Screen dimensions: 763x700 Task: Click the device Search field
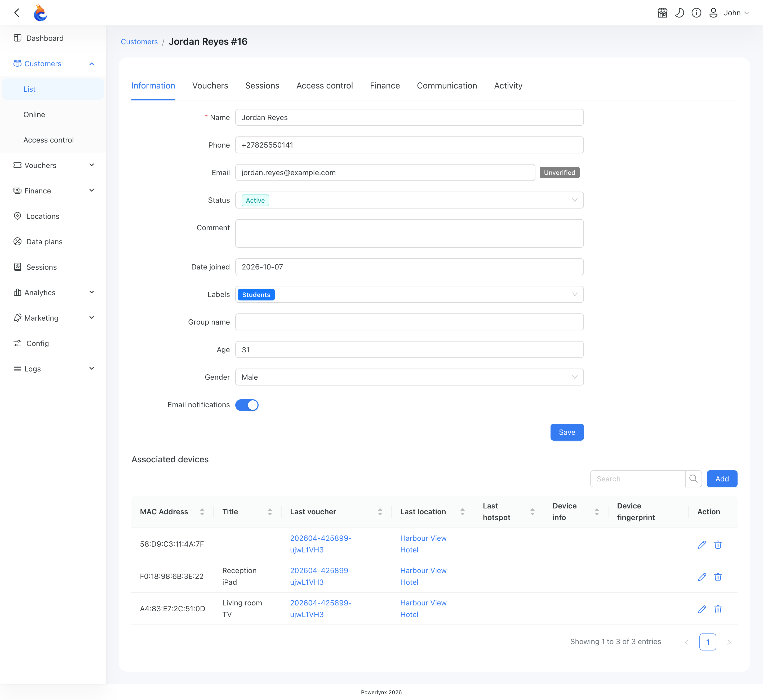click(x=638, y=479)
